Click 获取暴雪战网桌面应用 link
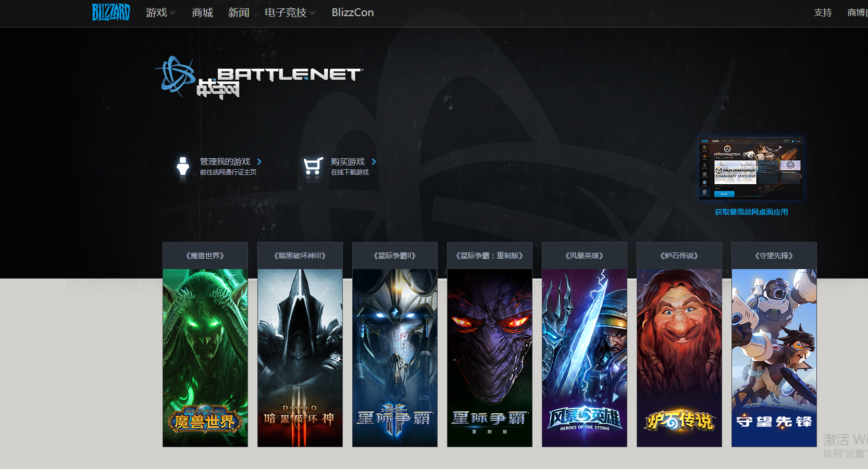 [x=751, y=212]
